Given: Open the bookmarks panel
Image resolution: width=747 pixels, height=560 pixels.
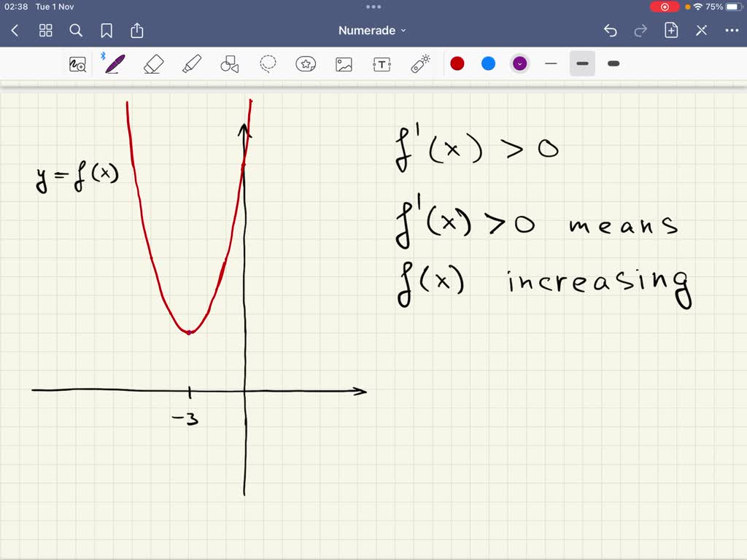Looking at the screenshot, I should (107, 31).
